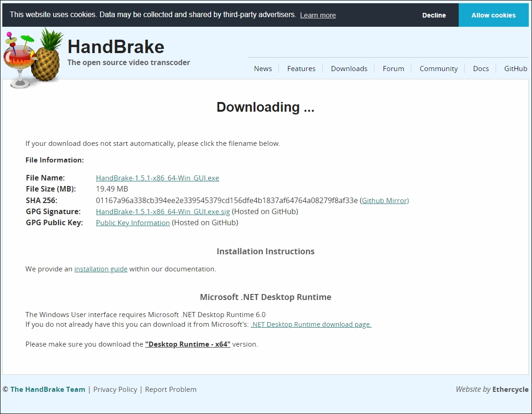Click "Desktop Runtime - x64" bold link
The width and height of the screenshot is (532, 414).
tap(188, 344)
